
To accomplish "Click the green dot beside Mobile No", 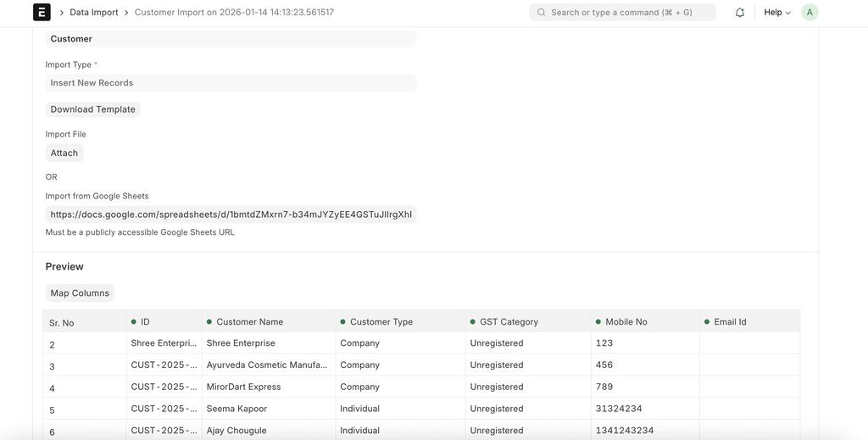I will [x=598, y=322].
